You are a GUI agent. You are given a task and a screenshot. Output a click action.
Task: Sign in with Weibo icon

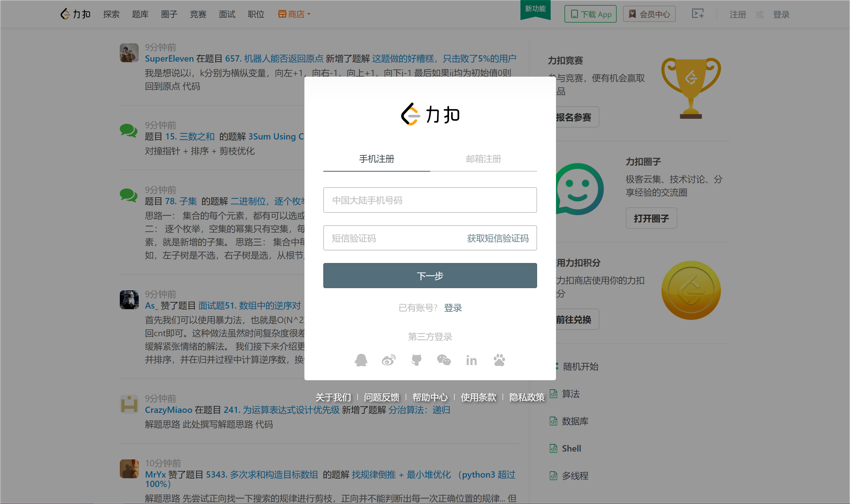coord(388,360)
